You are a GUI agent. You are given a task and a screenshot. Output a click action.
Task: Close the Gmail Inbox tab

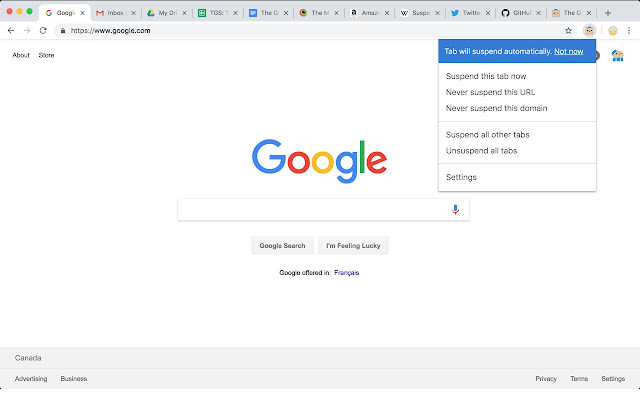133,13
